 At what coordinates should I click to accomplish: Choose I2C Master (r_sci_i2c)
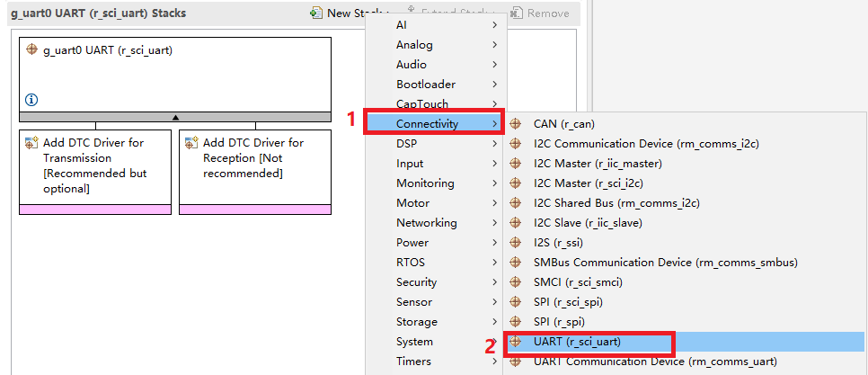685,183
